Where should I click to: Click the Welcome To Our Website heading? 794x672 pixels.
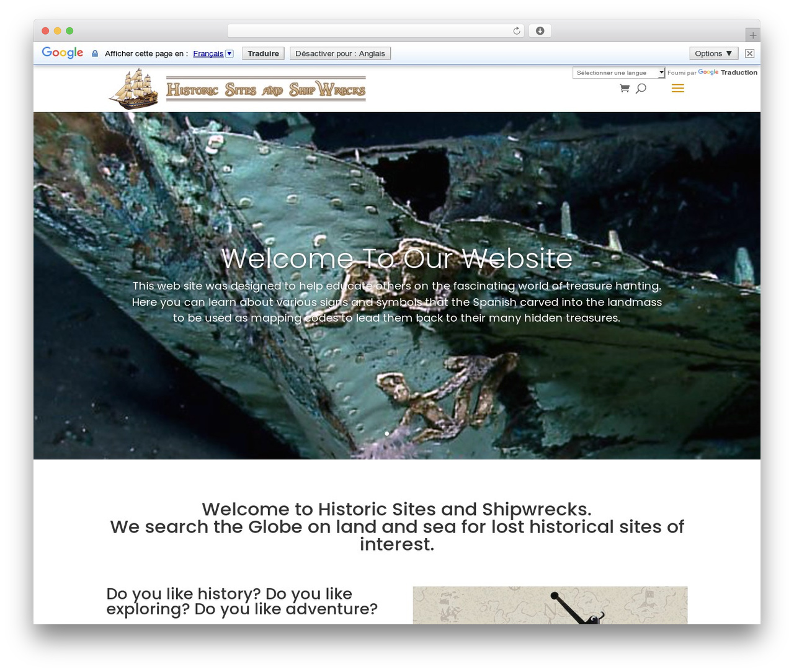[397, 258]
